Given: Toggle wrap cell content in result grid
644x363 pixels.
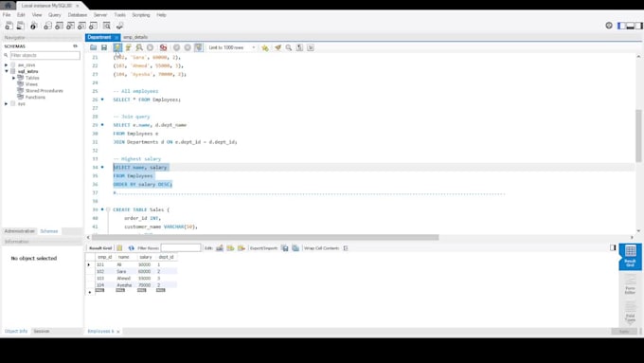Looking at the screenshot, I should (346, 248).
